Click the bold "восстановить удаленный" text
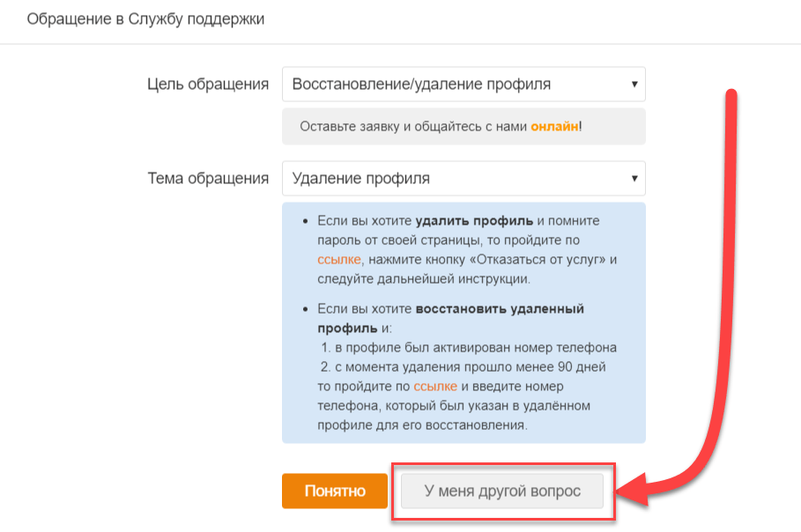 (x=500, y=309)
